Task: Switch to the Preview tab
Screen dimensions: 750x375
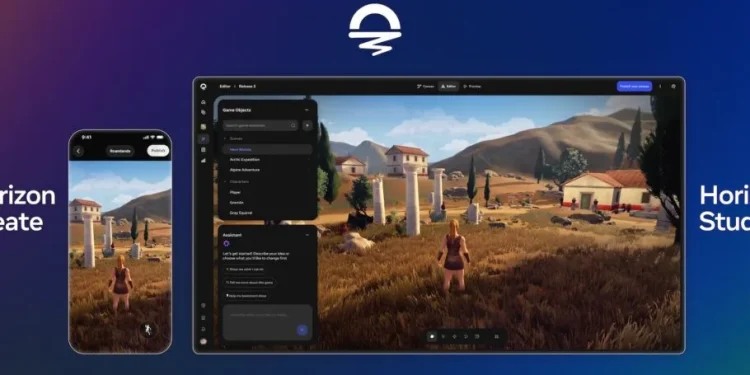Action: tap(472, 87)
